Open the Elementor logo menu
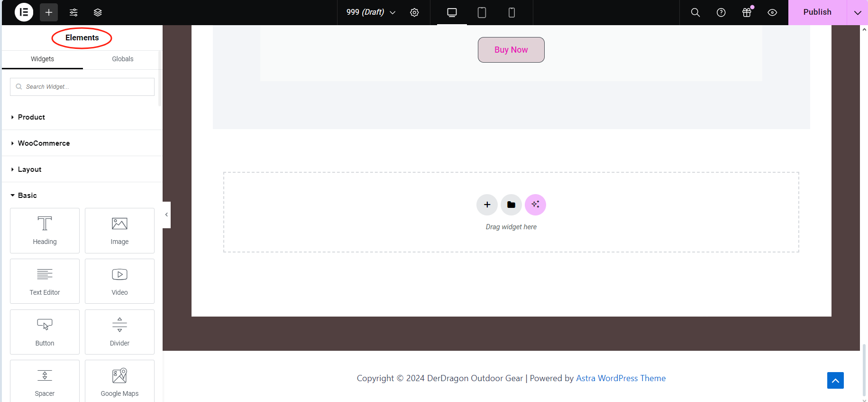 pos(24,12)
